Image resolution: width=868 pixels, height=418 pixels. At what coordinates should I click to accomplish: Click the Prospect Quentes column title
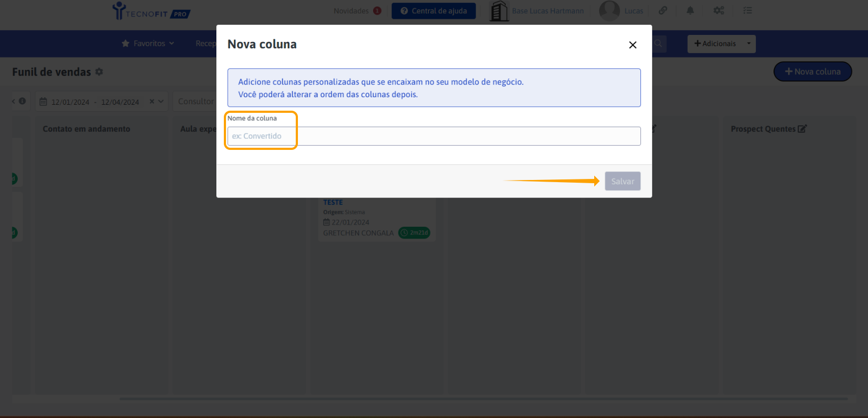(763, 129)
